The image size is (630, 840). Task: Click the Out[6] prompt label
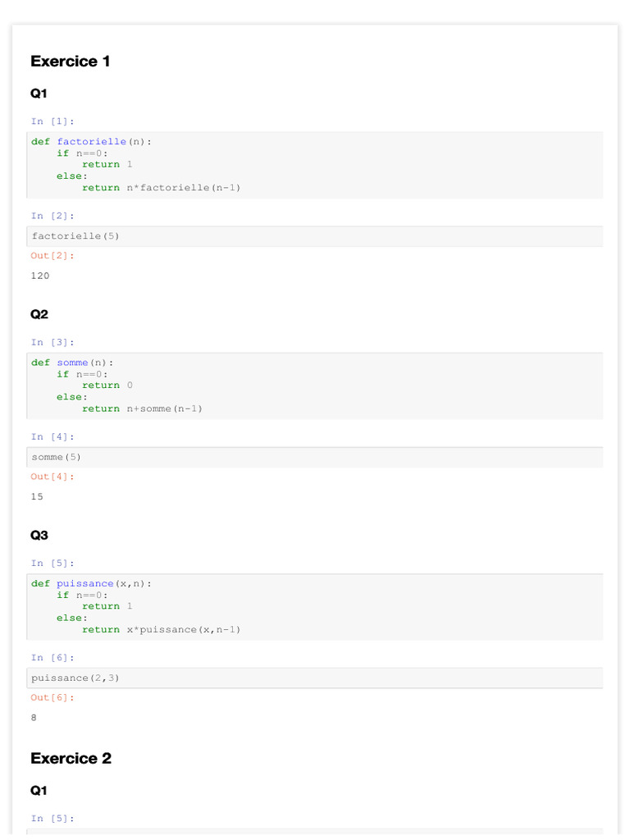[x=52, y=697]
